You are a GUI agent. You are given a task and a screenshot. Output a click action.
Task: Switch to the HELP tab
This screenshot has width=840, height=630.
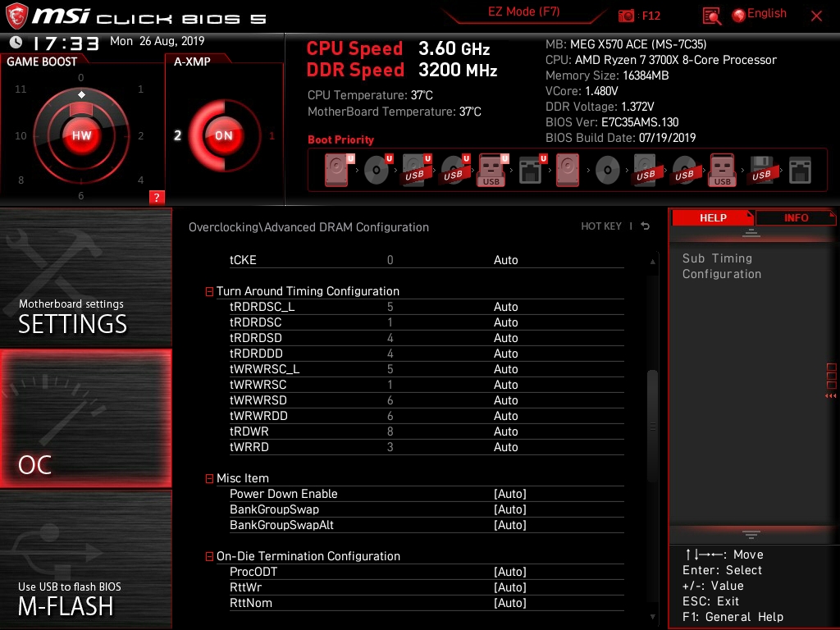tap(713, 218)
